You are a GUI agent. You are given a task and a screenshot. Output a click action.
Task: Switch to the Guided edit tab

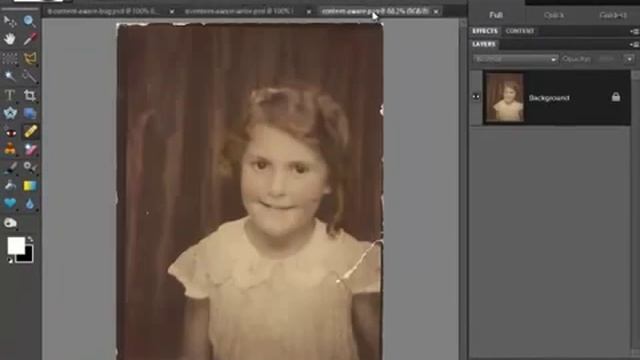[x=612, y=16]
